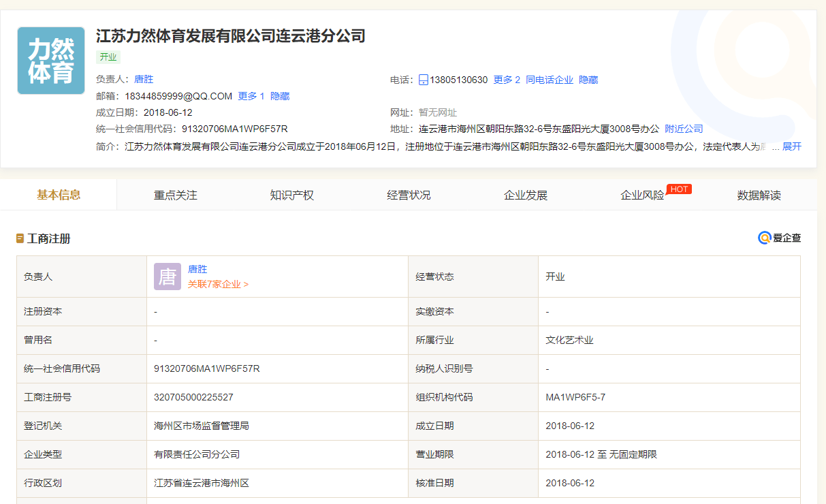Image resolution: width=826 pixels, height=504 pixels.
Task: Click the 爱企查 logo in 工商注册 section
Action: tap(780, 238)
